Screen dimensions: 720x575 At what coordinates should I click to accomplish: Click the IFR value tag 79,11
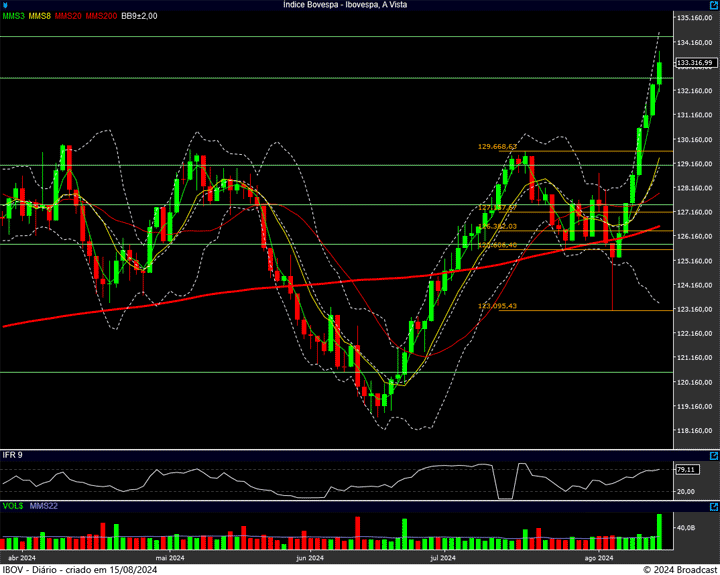click(x=686, y=468)
